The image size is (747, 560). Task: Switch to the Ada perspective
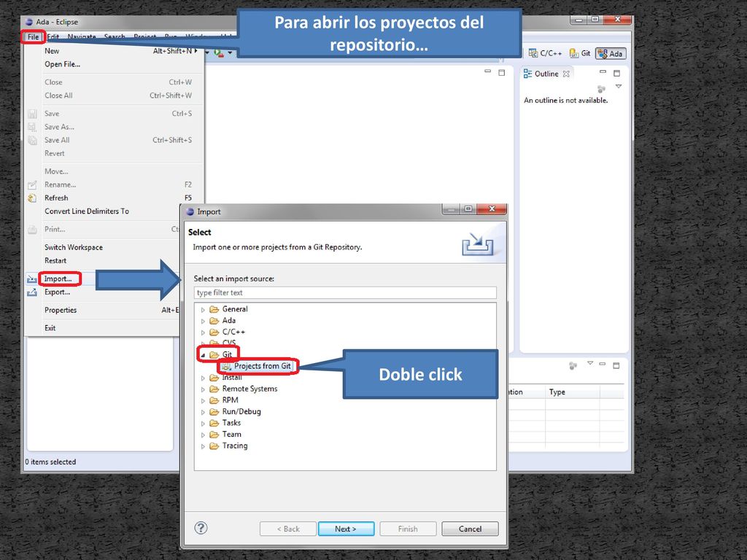coord(611,53)
